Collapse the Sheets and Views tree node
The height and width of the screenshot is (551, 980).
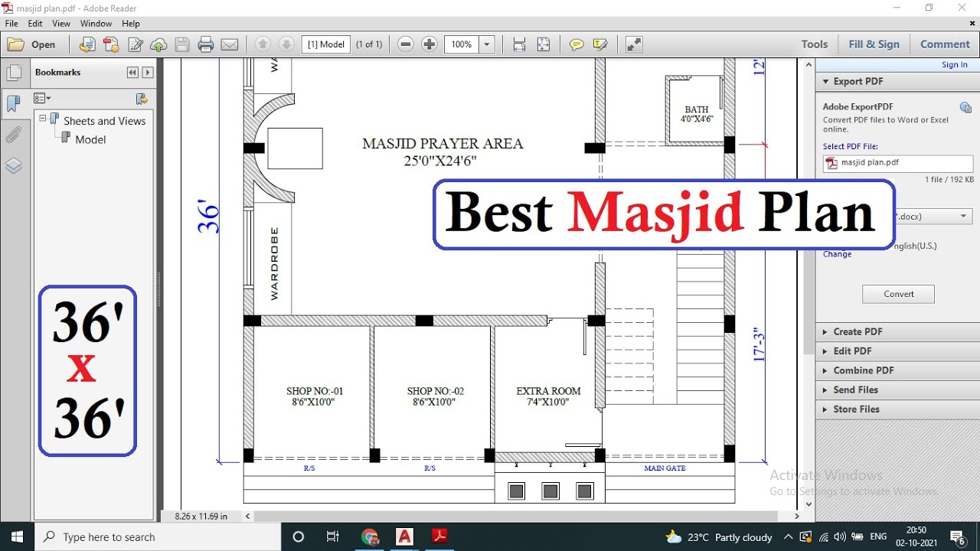click(43, 119)
